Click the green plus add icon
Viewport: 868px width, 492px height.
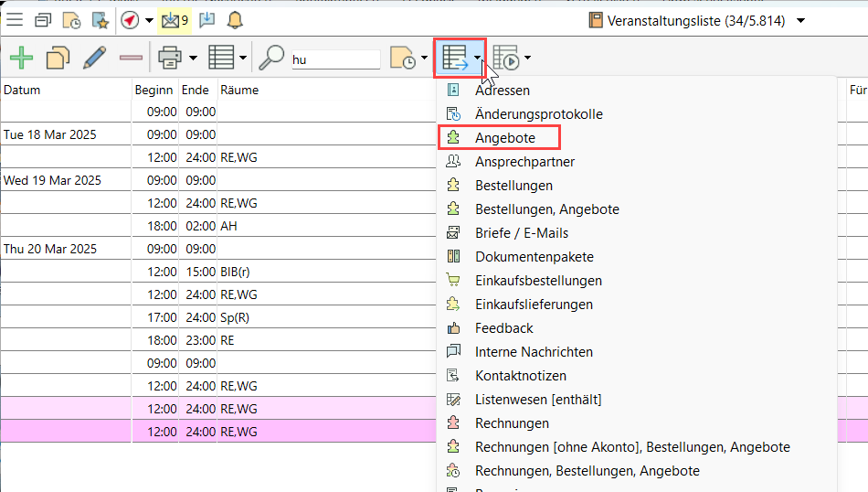point(21,59)
